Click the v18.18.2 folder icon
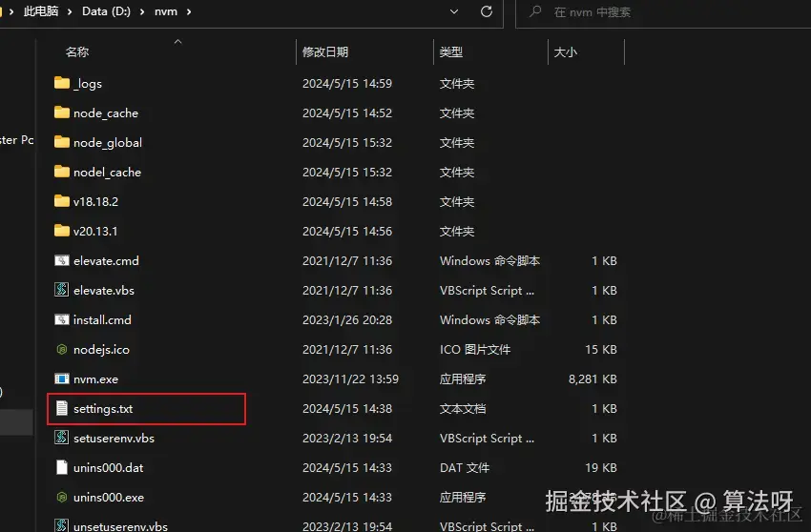The width and height of the screenshot is (811, 532). (x=62, y=200)
